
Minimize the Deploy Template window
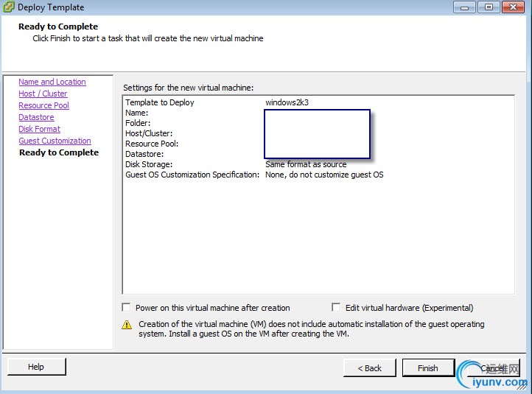coord(464,7)
